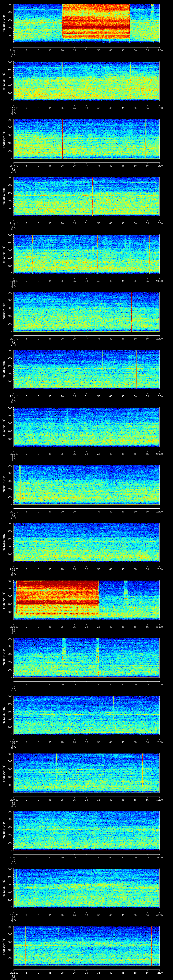Click the red spike near 54 s in the 9:18:00 spectrogram
Viewport: 173px width, 980px height.
point(145,139)
